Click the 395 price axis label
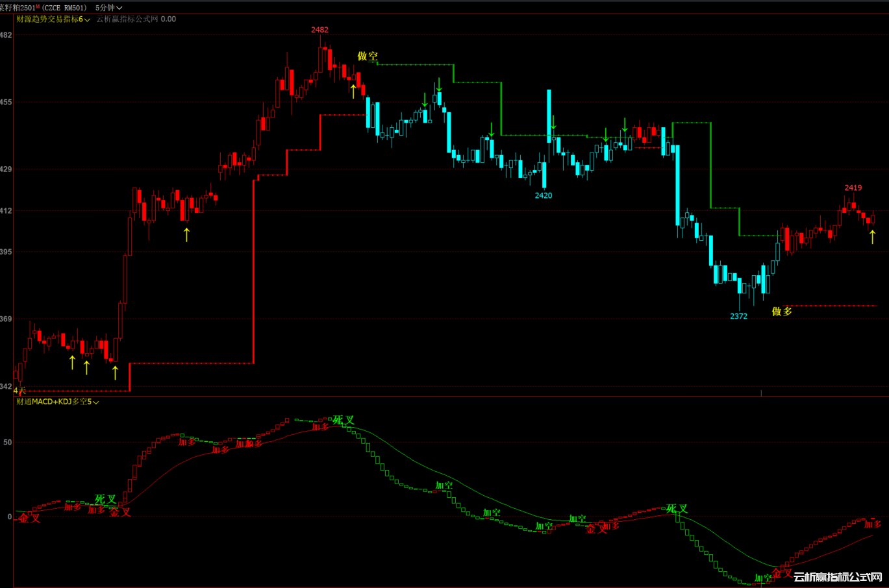Screen dimensions: 889x588 pos(6,252)
